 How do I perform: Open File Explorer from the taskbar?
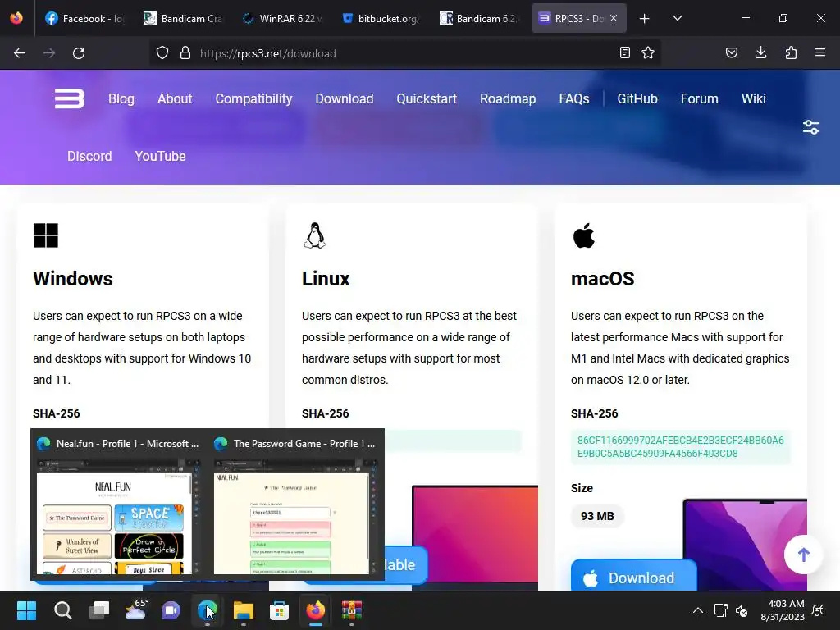coord(243,610)
